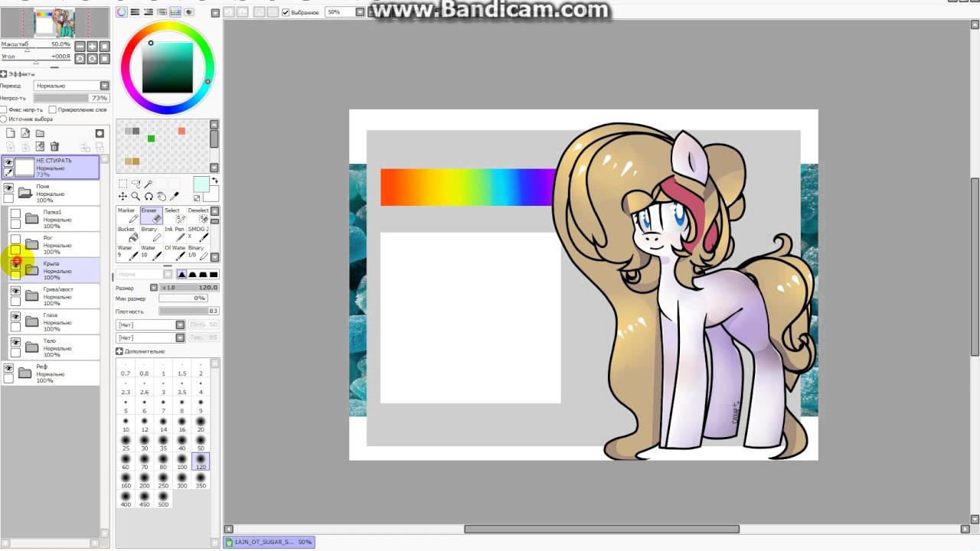The height and width of the screenshot is (551, 980).
Task: Select Источник выбора radio option
Action: 4,119
